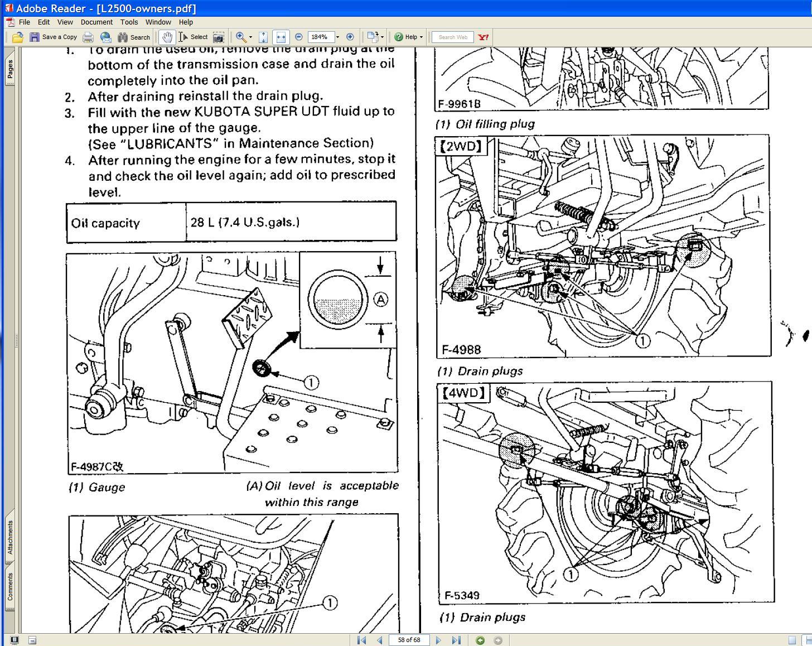Viewport: 812px width, 646px height.
Task: Toggle Fit Width view mode
Action: pyautogui.click(x=281, y=37)
